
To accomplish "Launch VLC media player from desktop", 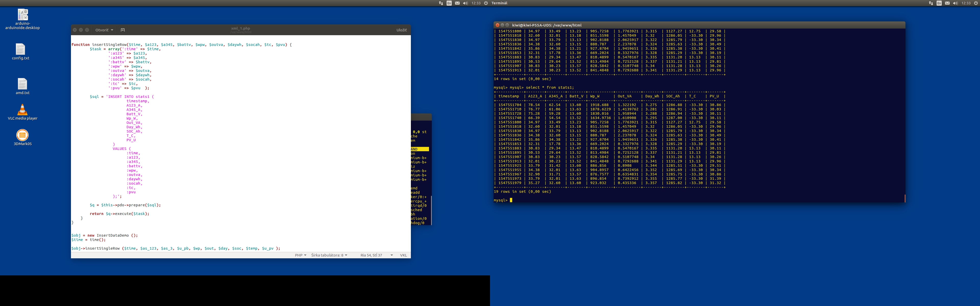I will pos(22,109).
